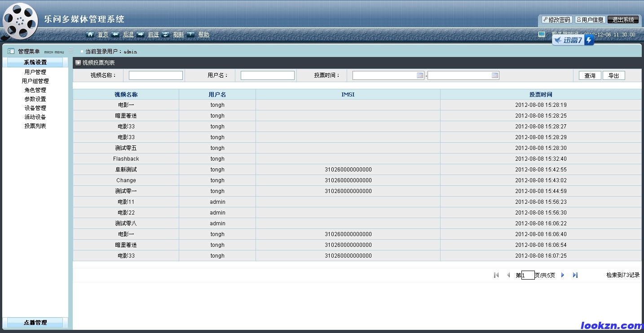Viewport: 644px width, 333px height.
Task: Click the refresh icon (刷新)
Action: point(166,35)
